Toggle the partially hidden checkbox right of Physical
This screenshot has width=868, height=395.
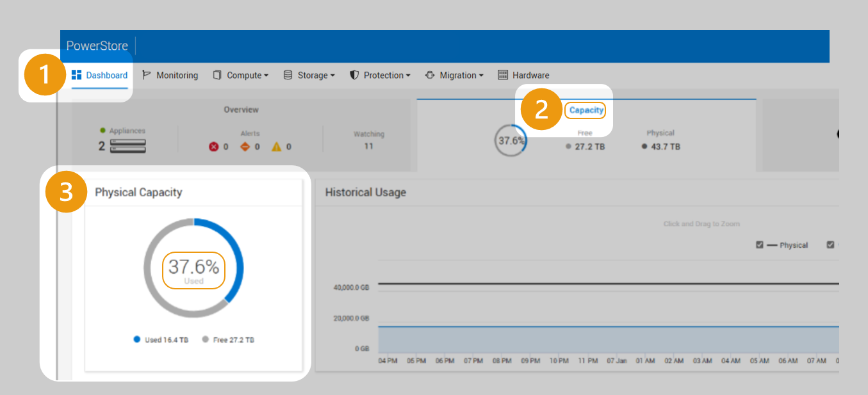tap(831, 245)
